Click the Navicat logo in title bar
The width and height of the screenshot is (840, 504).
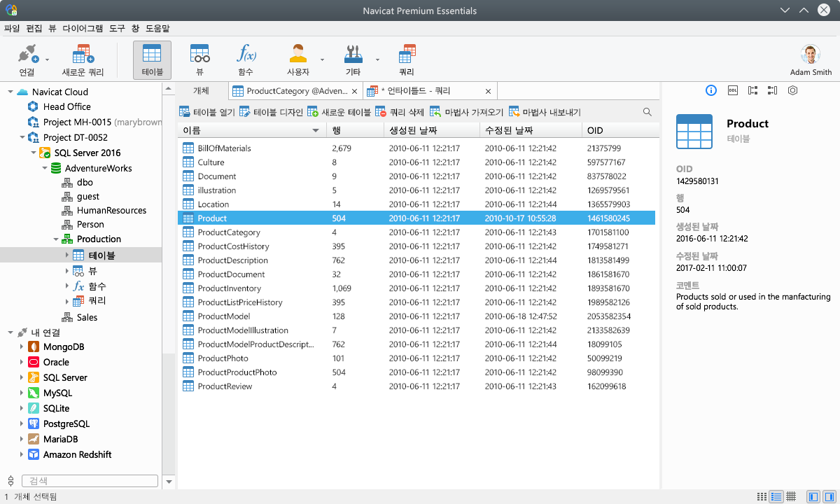click(x=11, y=10)
